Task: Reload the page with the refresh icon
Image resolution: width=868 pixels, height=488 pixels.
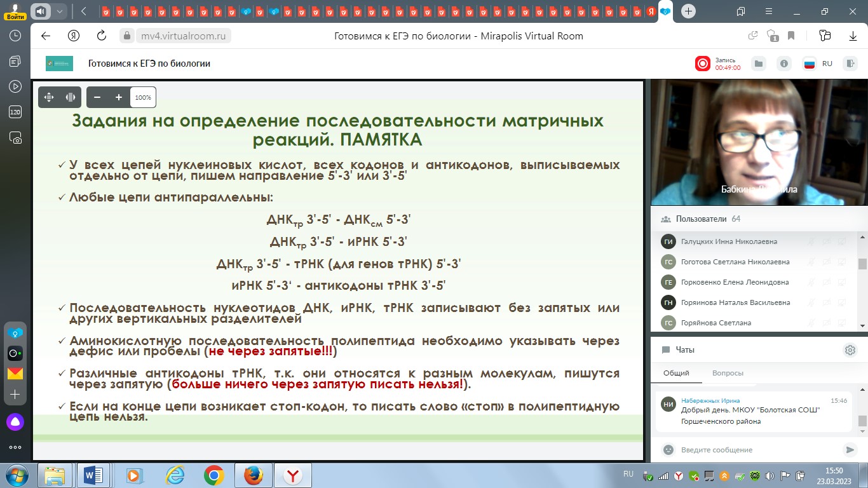Action: pos(102,36)
